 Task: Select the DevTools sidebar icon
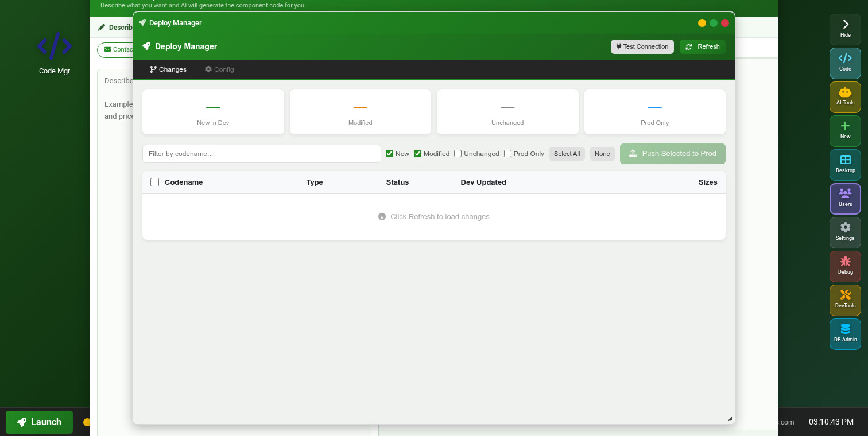[845, 300]
